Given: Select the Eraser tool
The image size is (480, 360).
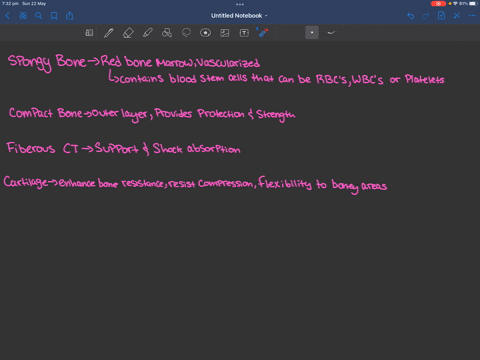Looking at the screenshot, I should (x=128, y=33).
